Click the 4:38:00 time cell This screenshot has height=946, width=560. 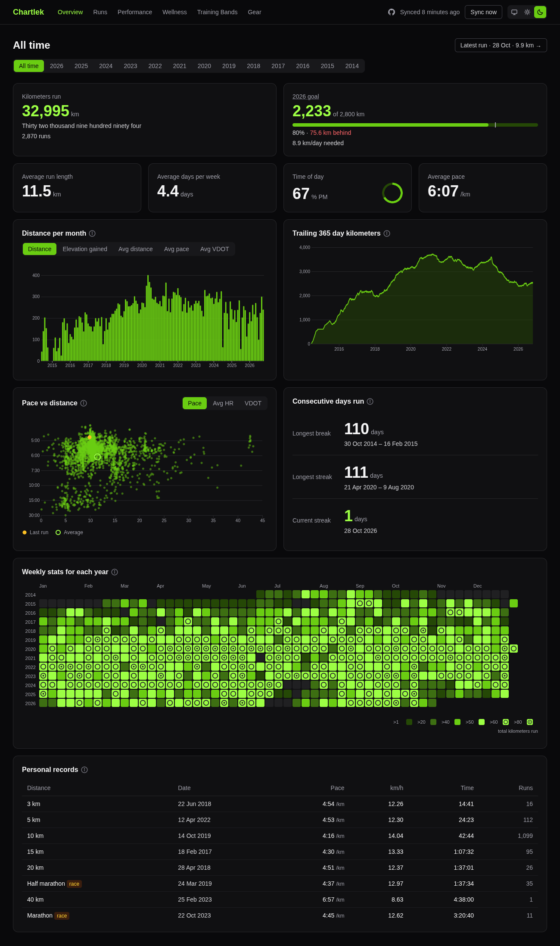(x=464, y=899)
